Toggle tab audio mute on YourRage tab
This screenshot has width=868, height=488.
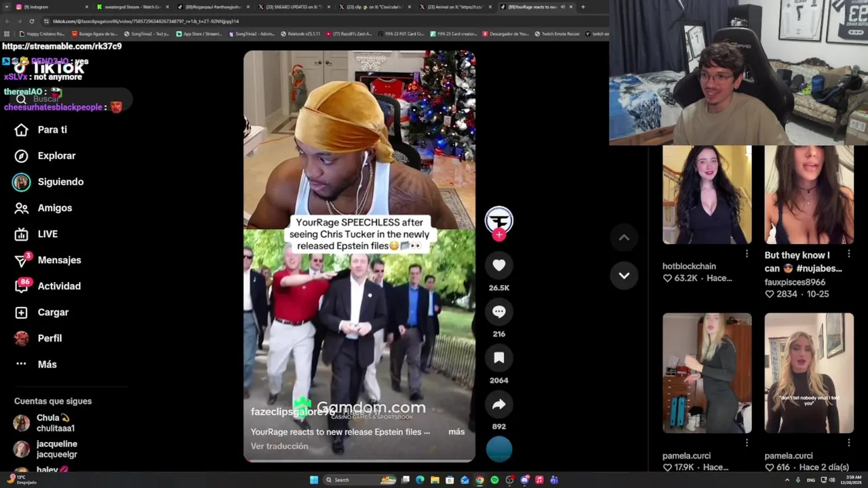[x=563, y=7]
